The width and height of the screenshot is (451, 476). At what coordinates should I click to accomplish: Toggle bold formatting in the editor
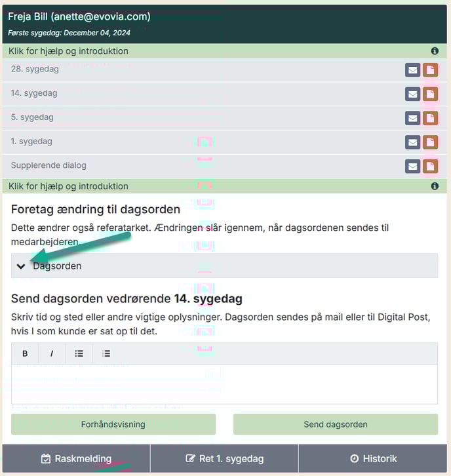click(x=25, y=353)
